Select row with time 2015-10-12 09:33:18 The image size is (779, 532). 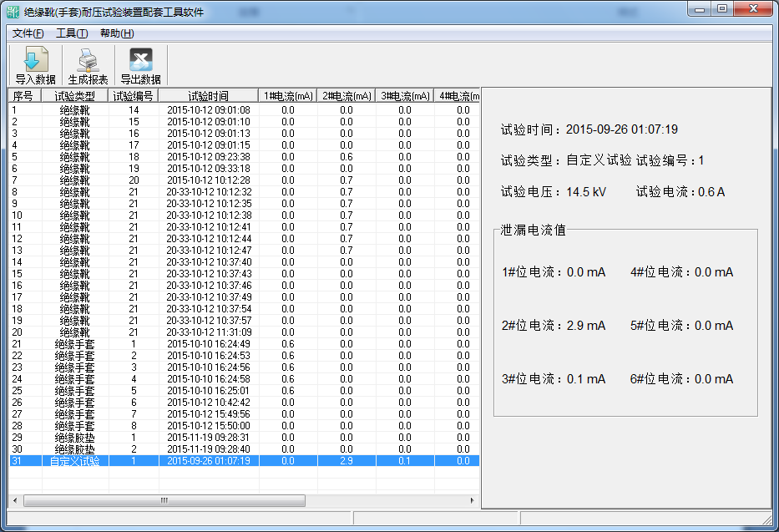point(244,169)
